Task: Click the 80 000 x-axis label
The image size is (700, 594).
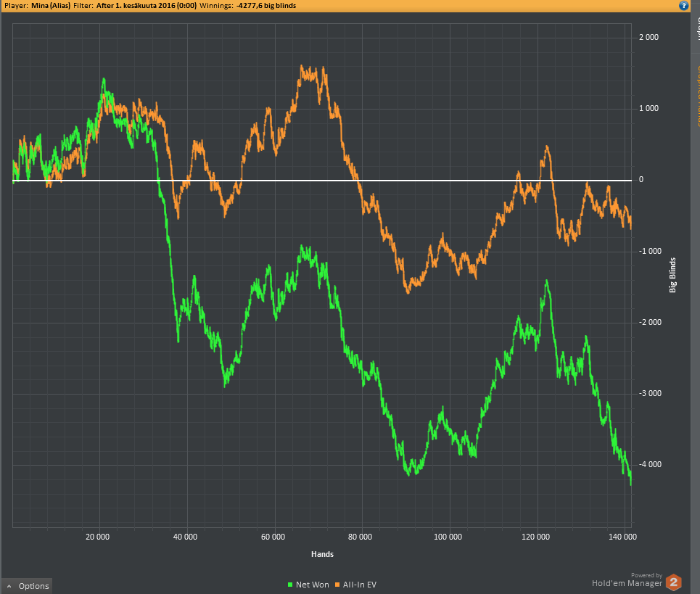Action: click(360, 537)
